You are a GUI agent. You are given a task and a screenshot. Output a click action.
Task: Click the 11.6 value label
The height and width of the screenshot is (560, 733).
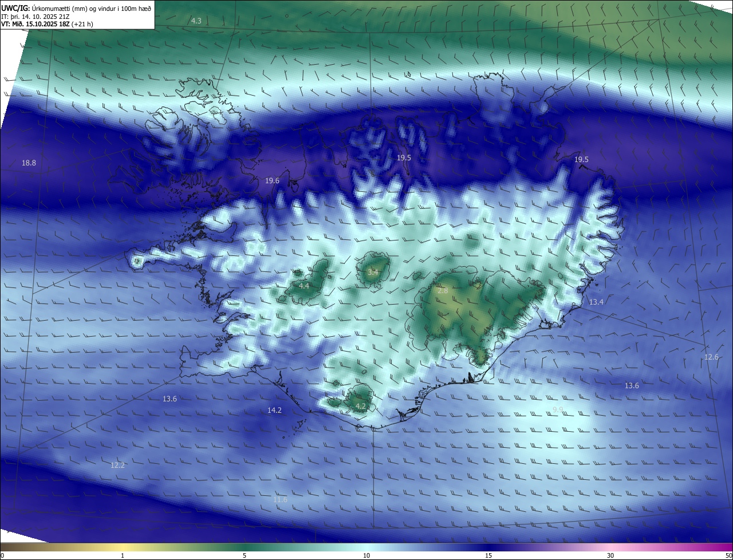[x=280, y=500]
